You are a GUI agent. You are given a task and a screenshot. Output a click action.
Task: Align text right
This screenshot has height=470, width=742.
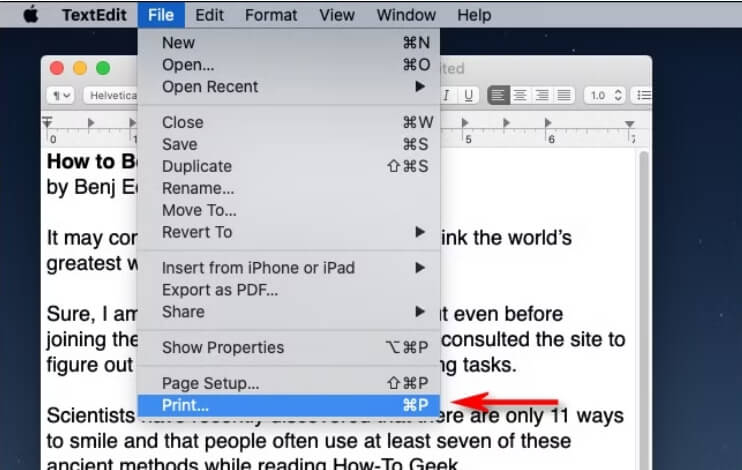[542, 96]
